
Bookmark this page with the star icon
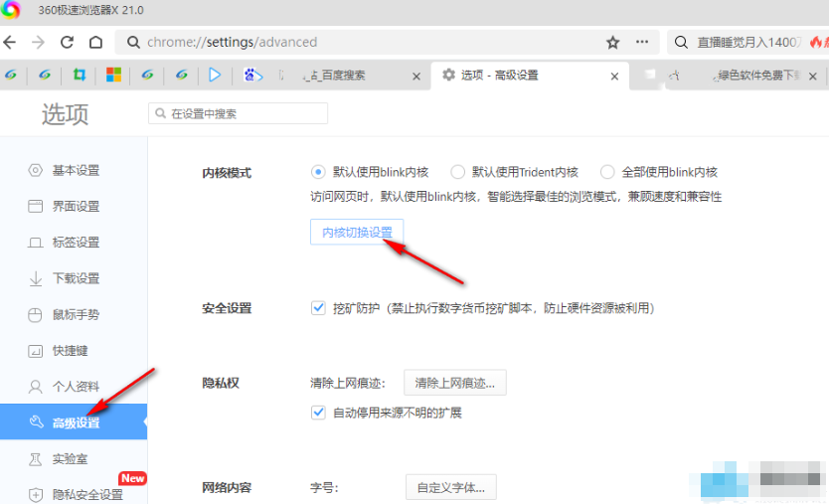click(x=612, y=43)
